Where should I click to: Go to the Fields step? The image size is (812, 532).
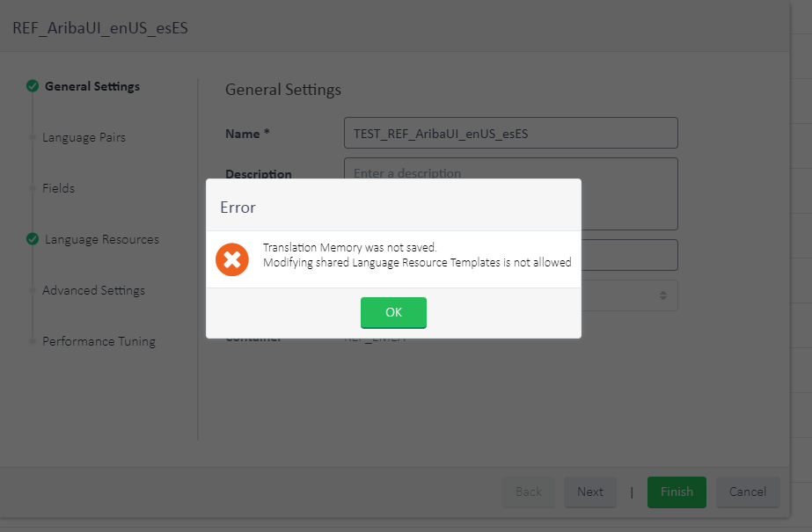coord(58,188)
